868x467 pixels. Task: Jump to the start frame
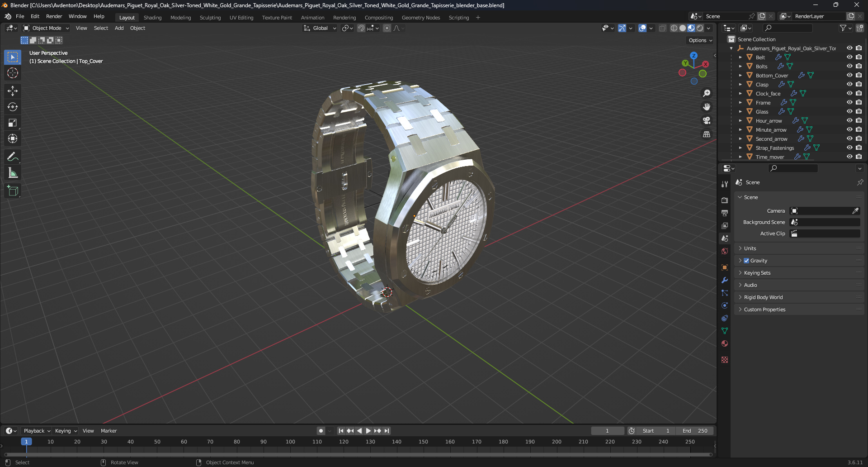pyautogui.click(x=341, y=431)
